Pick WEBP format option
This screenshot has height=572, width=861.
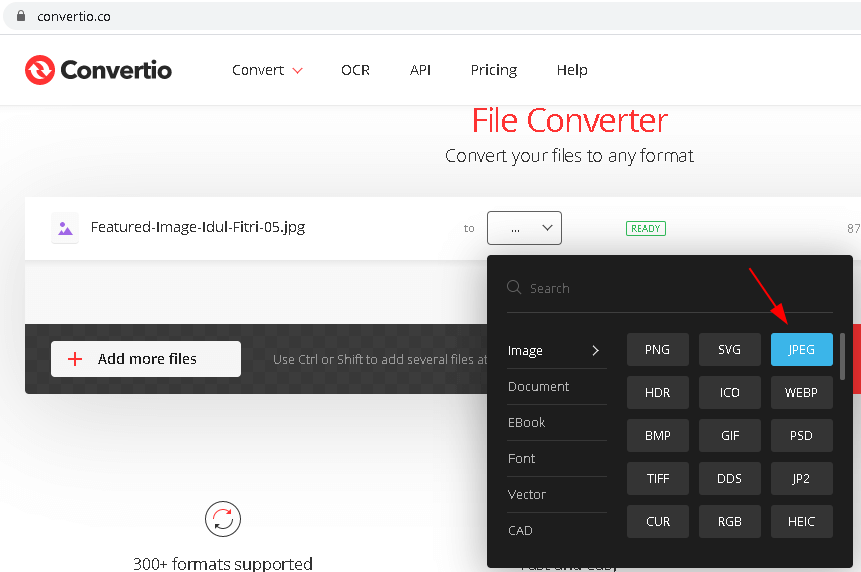(801, 393)
